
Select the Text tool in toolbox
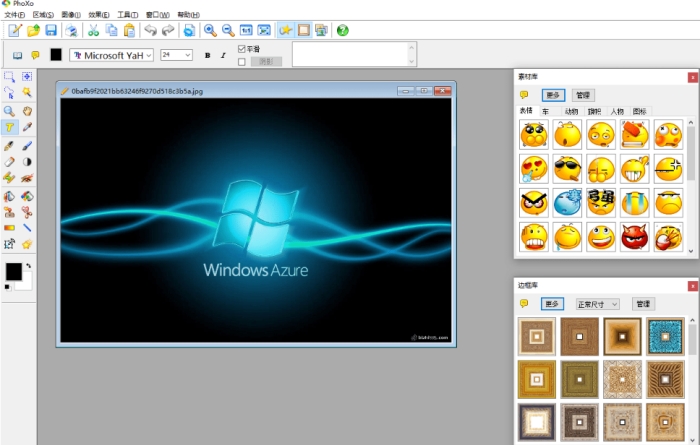point(9,127)
